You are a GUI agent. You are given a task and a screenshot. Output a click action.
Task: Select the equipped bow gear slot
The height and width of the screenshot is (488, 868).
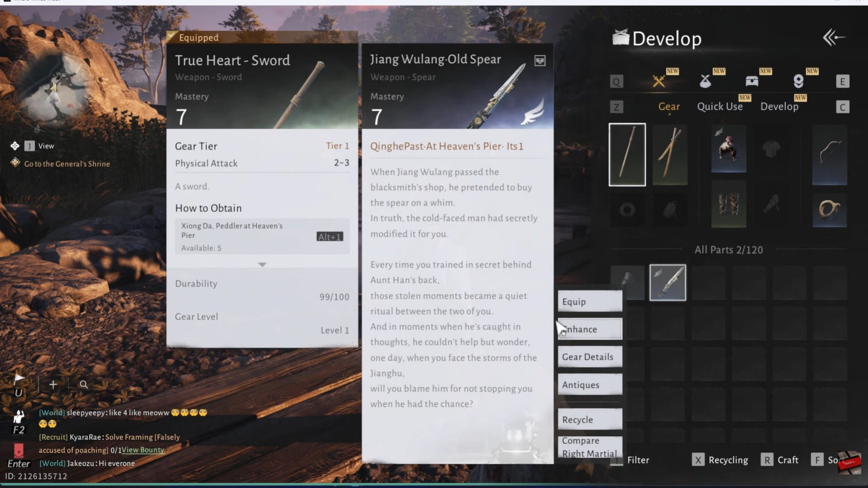830,155
